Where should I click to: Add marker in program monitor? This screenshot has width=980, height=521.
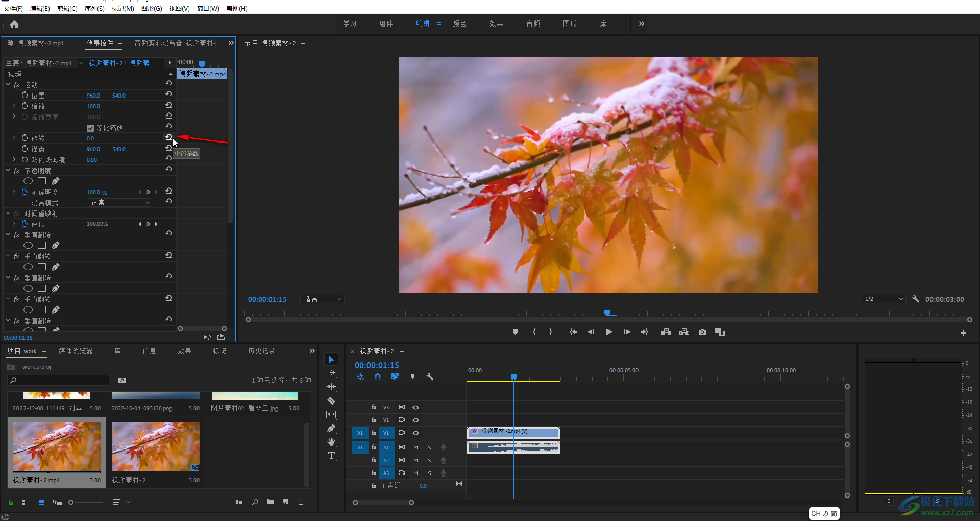516,332
